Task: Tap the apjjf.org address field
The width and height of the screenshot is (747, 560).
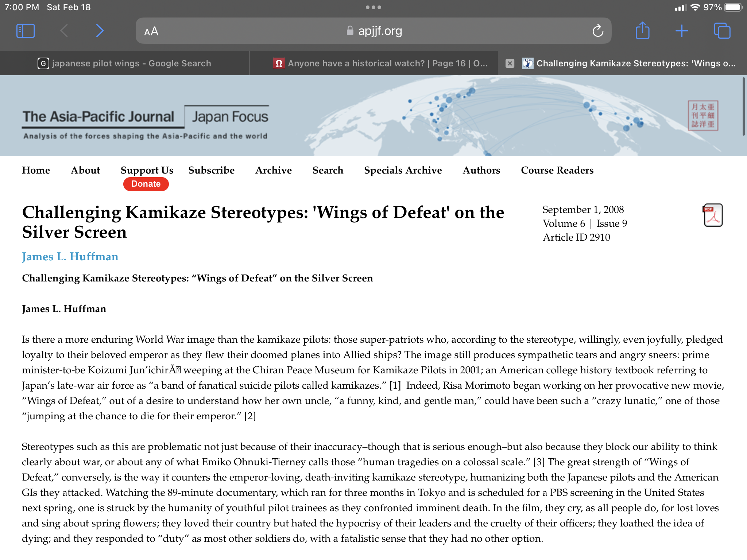Action: pyautogui.click(x=374, y=31)
